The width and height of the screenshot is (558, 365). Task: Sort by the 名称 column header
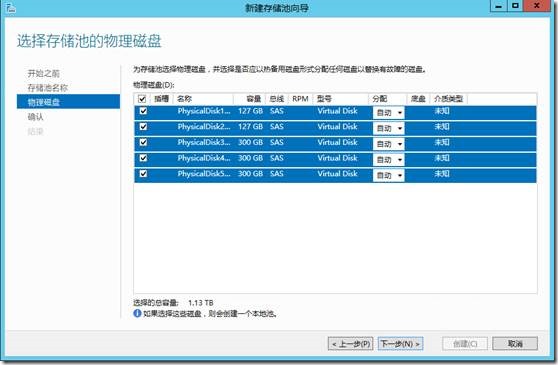click(203, 99)
